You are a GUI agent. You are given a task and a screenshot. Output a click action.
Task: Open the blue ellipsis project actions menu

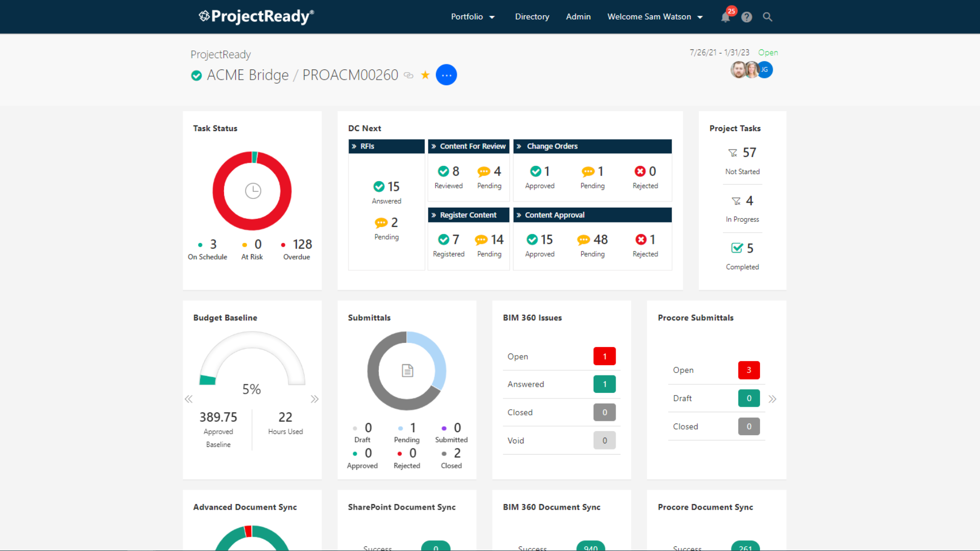point(446,74)
